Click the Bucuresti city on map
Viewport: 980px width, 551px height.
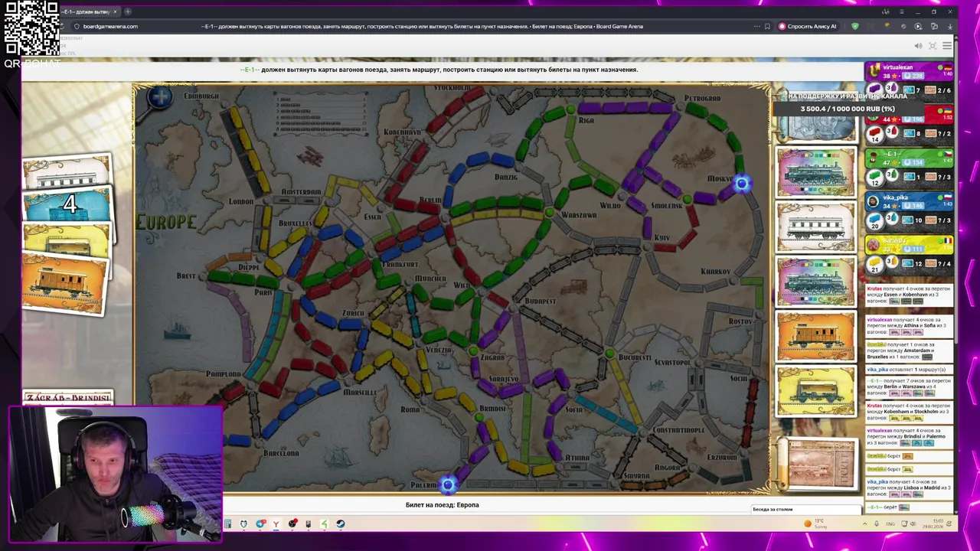pyautogui.click(x=609, y=354)
